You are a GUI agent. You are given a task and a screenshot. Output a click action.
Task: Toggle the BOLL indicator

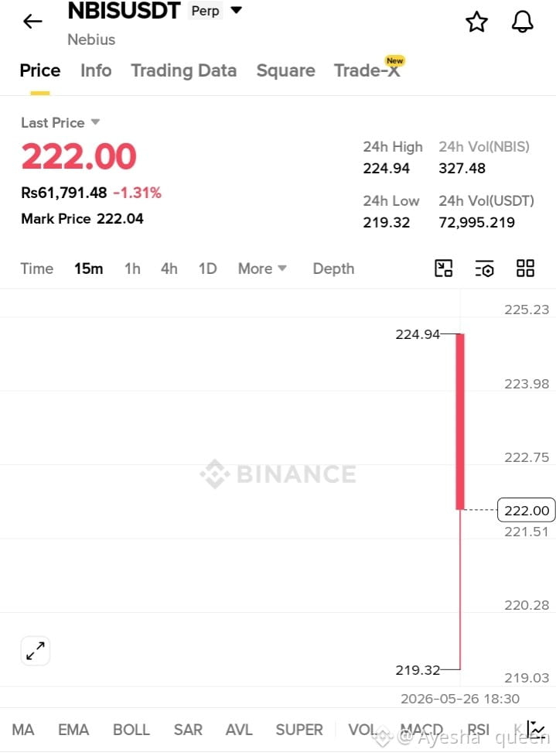pos(131,730)
